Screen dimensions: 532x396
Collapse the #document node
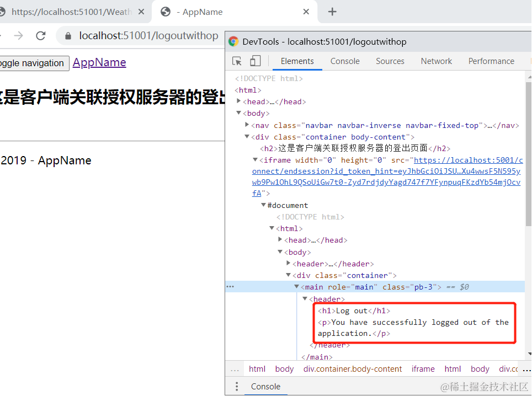[263, 205]
